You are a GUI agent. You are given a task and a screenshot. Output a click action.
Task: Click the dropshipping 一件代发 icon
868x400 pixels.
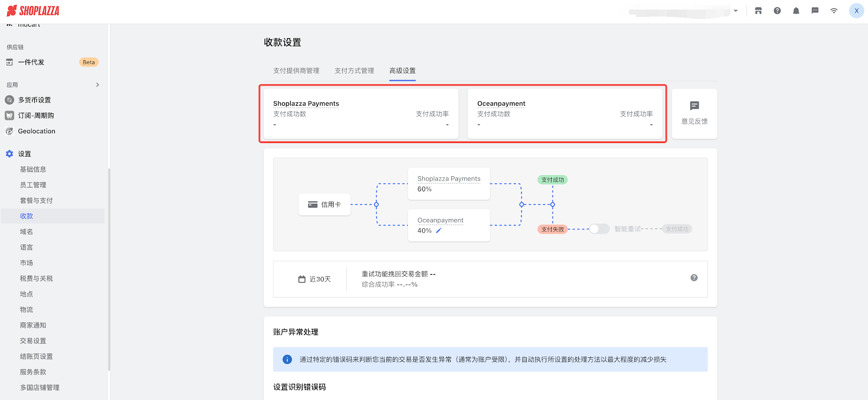coord(9,62)
